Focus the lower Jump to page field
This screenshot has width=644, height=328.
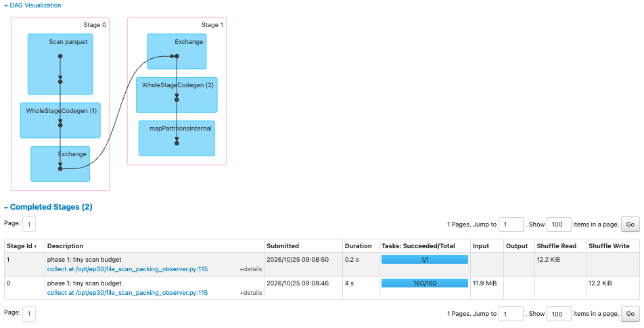tap(511, 314)
